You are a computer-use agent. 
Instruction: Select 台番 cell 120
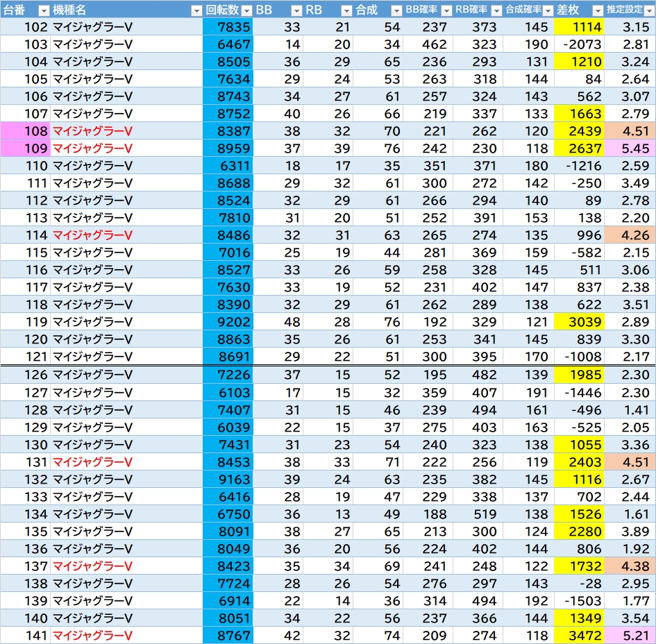tap(25, 339)
